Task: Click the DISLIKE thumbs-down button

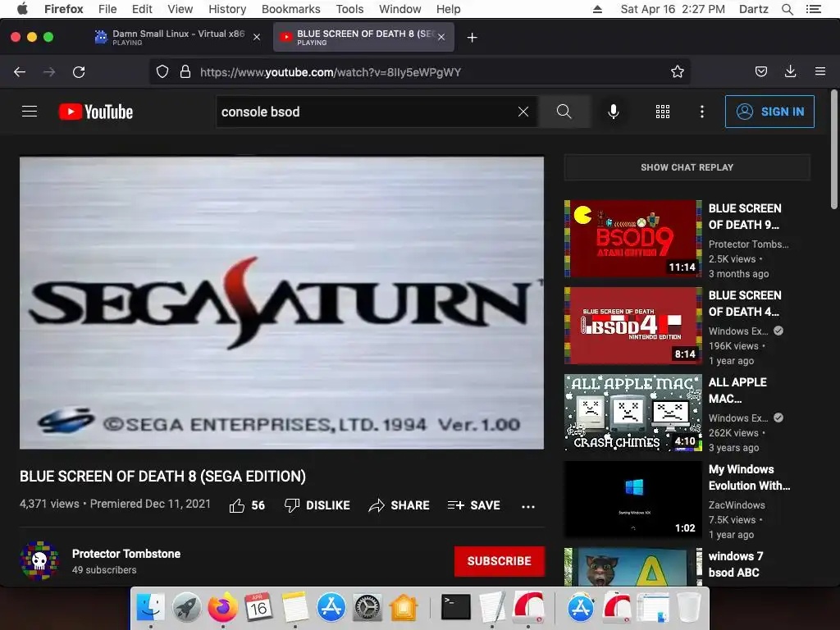Action: coord(317,505)
